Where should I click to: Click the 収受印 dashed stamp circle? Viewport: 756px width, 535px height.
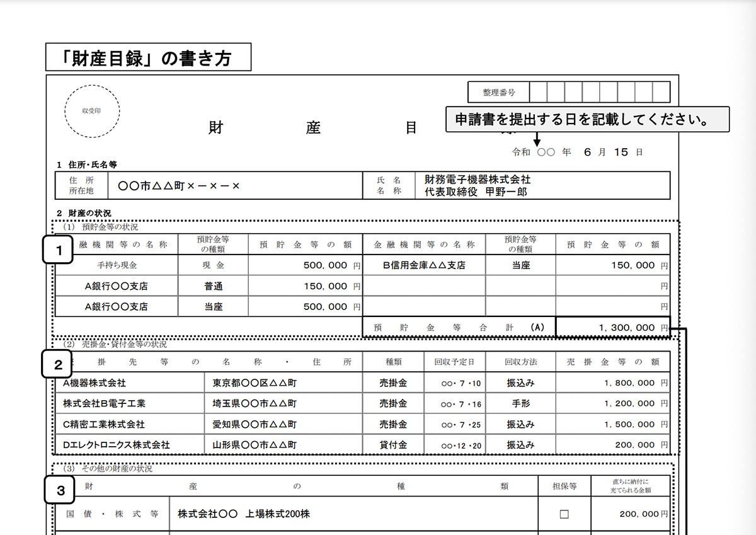92,111
